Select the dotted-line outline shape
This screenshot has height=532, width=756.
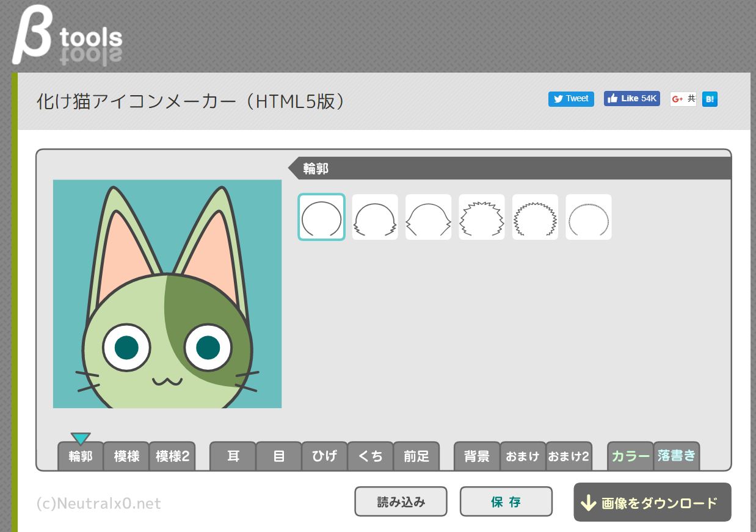pyautogui.click(x=588, y=217)
